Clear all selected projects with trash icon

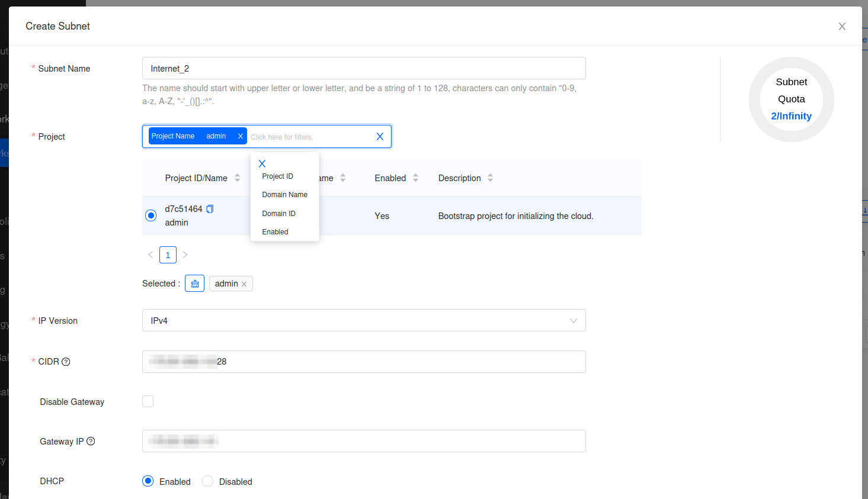coord(194,284)
